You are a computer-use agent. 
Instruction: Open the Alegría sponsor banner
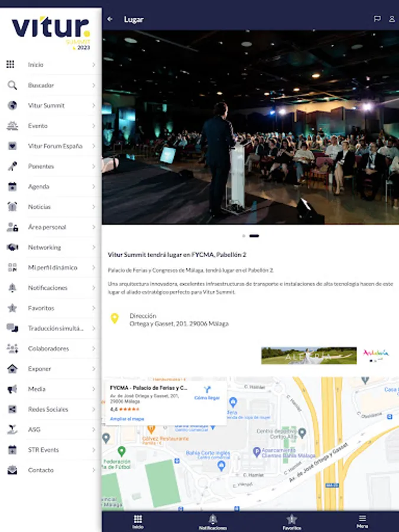(309, 356)
